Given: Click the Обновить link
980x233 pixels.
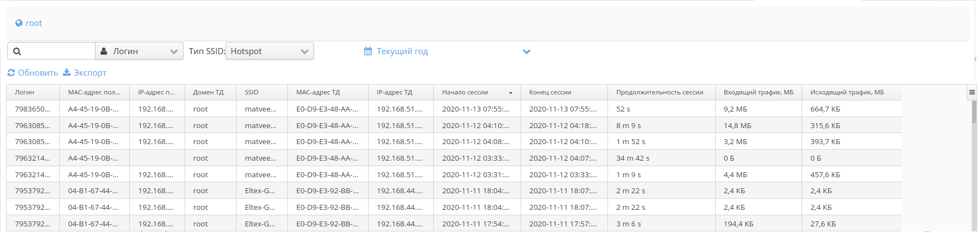Looking at the screenshot, I should (38, 73).
